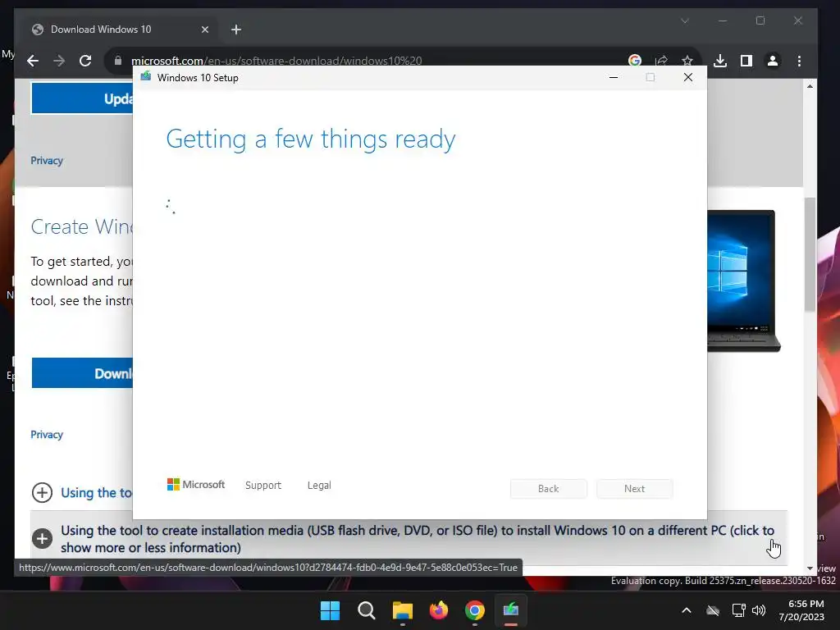The height and width of the screenshot is (630, 840).
Task: Click the cloud sync tray icon
Action: 713,610
